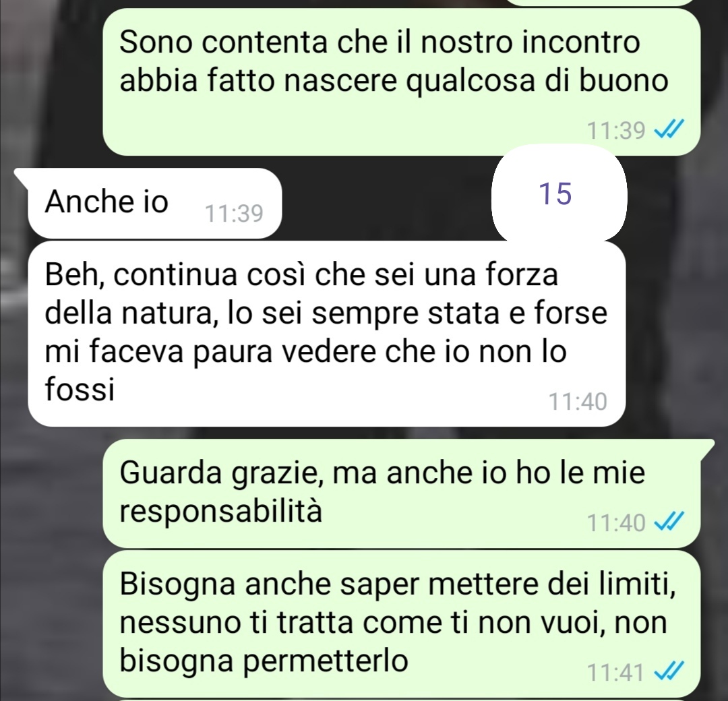The width and height of the screenshot is (728, 701).
Task: Tap the white bubble showing number 15
Action: [559, 193]
